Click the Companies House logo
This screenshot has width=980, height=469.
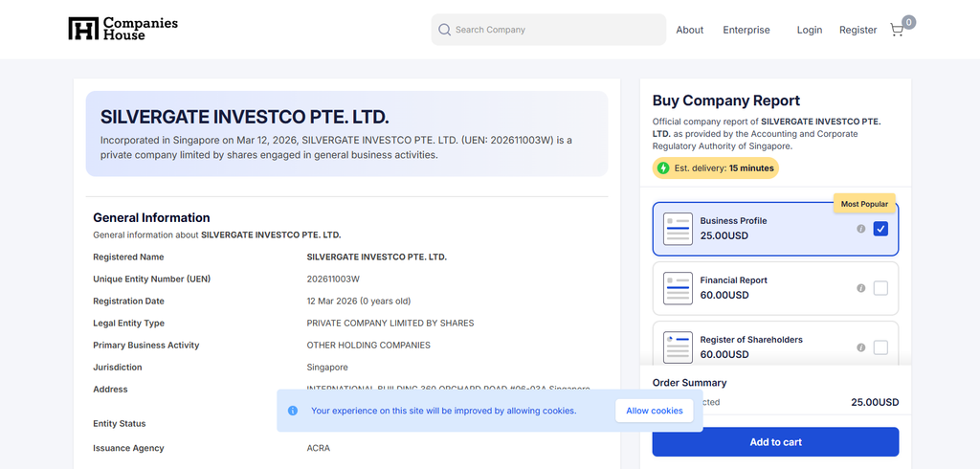123,30
